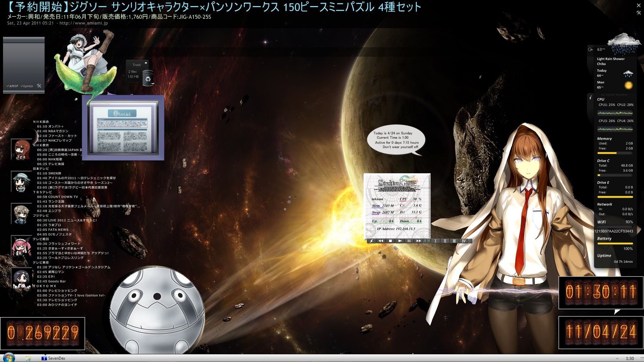This screenshot has width=644, height=362.
Task: Click the refresh icon beside the weather temperature
Action: (590, 50)
